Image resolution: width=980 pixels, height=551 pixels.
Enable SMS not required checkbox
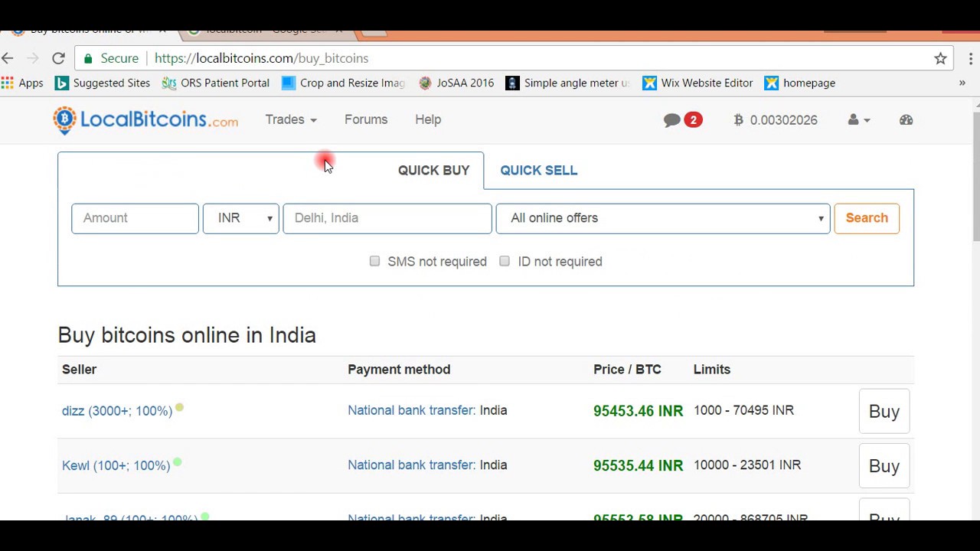coord(374,261)
